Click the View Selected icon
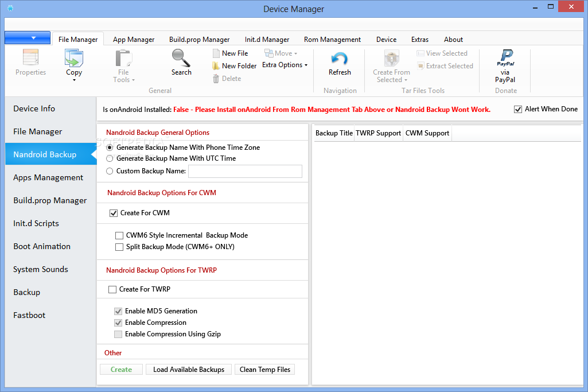 [420, 53]
